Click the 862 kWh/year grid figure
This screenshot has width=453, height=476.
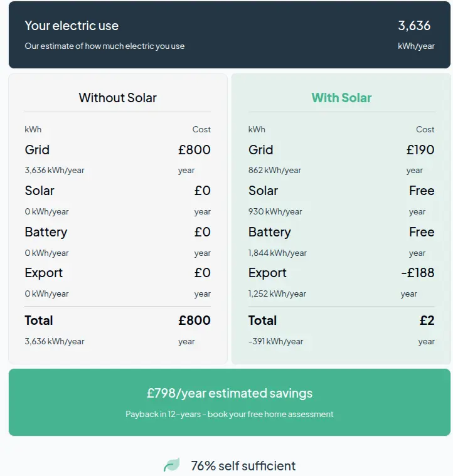pos(275,171)
